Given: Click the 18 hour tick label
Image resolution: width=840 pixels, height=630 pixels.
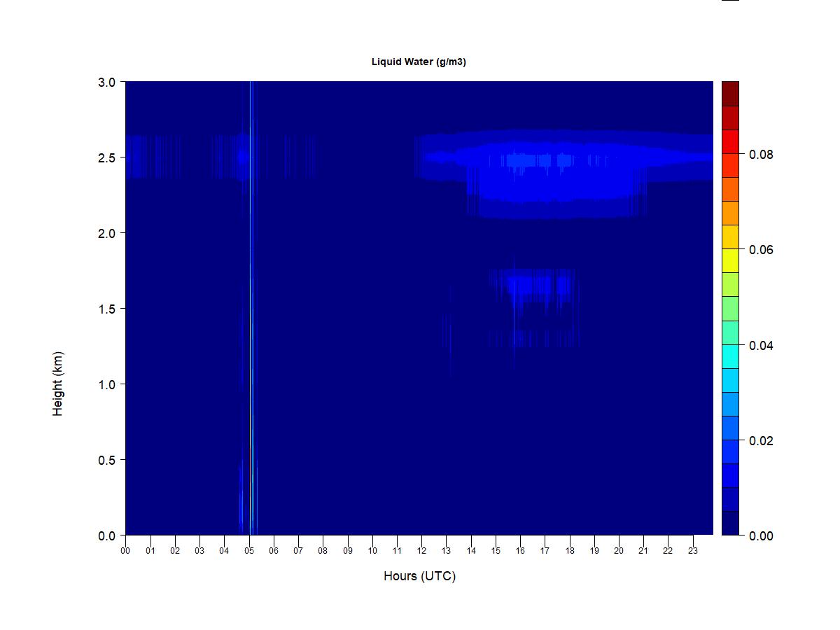Looking at the screenshot, I should tap(570, 551).
